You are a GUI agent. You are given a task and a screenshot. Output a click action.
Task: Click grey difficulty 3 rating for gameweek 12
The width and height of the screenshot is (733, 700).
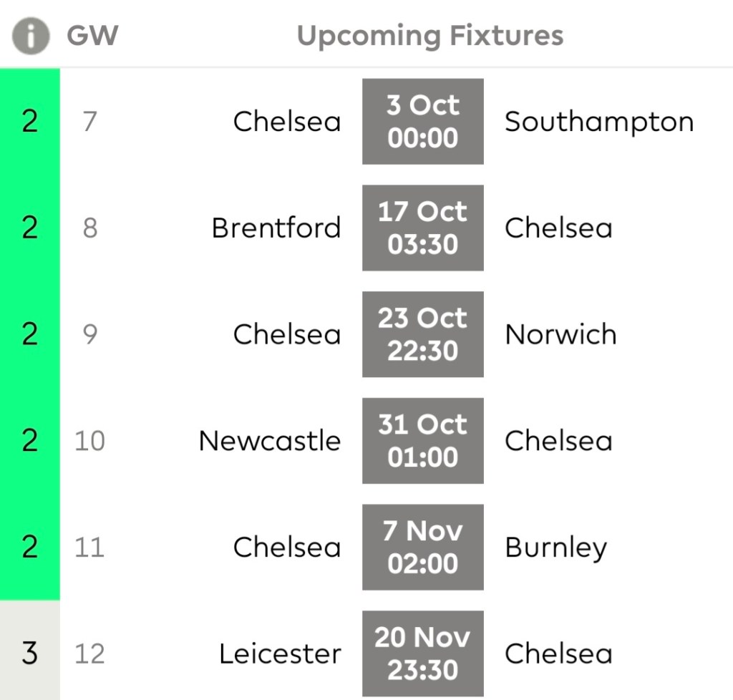coord(29,653)
